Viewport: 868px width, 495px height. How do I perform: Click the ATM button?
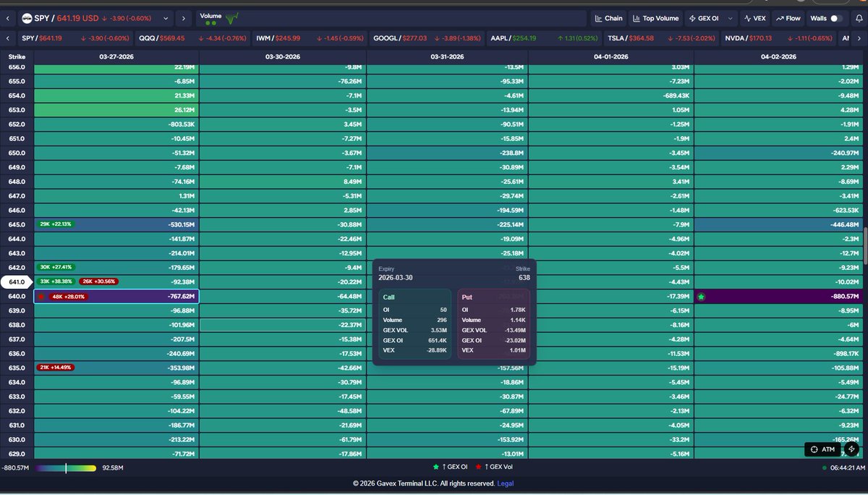click(x=822, y=449)
